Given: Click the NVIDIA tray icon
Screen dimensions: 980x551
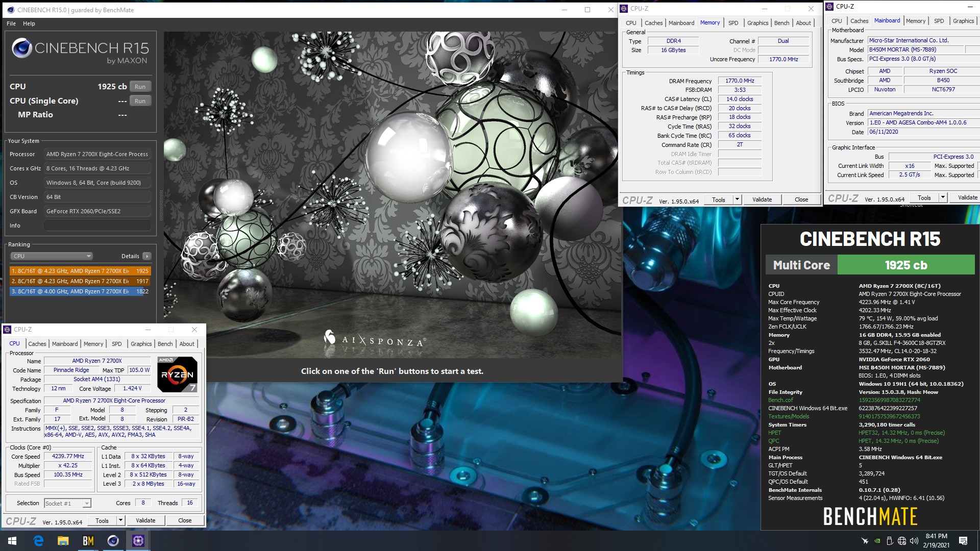Looking at the screenshot, I should click(x=877, y=541).
